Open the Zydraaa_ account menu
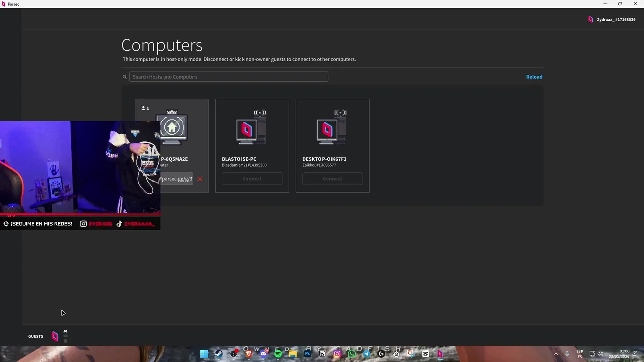Viewport: 644px width, 362px height. click(616, 19)
